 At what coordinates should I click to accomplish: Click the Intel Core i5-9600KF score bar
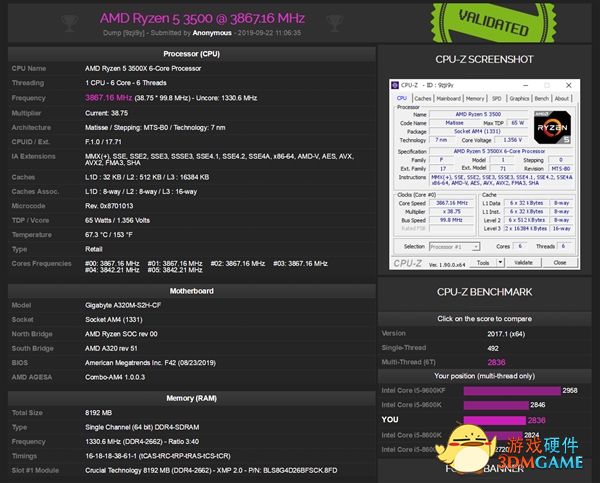512,391
